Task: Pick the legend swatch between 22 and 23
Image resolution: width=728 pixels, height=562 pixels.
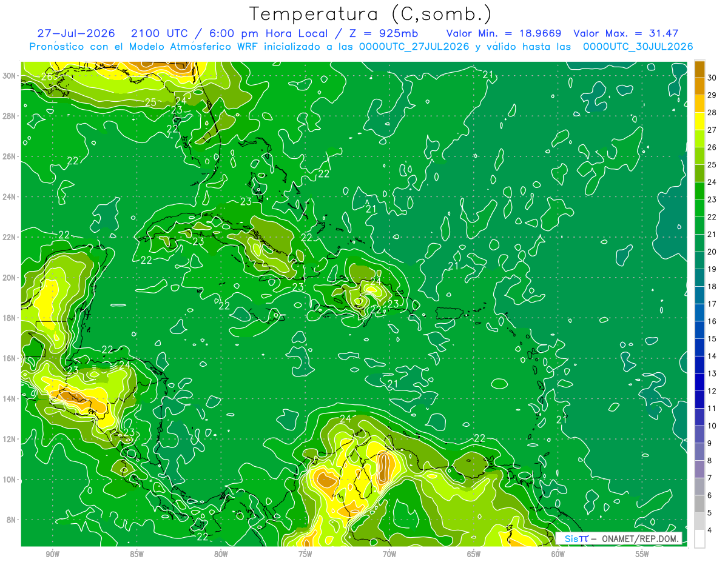Action: click(x=699, y=208)
